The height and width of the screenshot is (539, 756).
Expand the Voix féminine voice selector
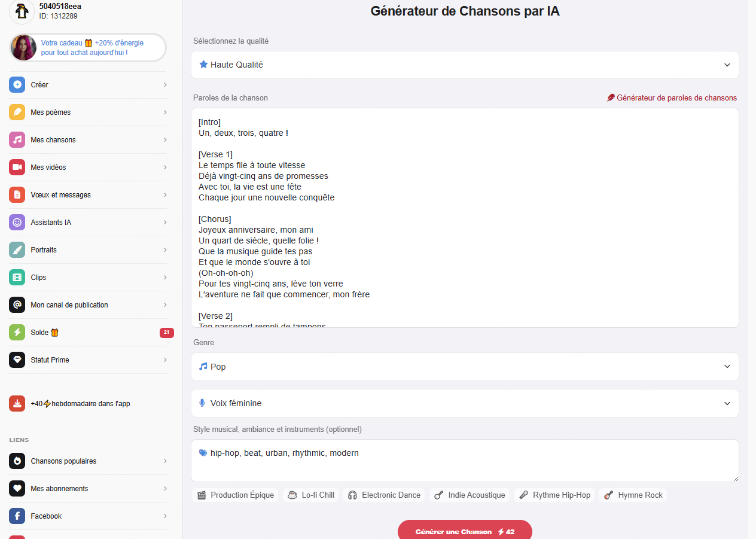tap(465, 403)
